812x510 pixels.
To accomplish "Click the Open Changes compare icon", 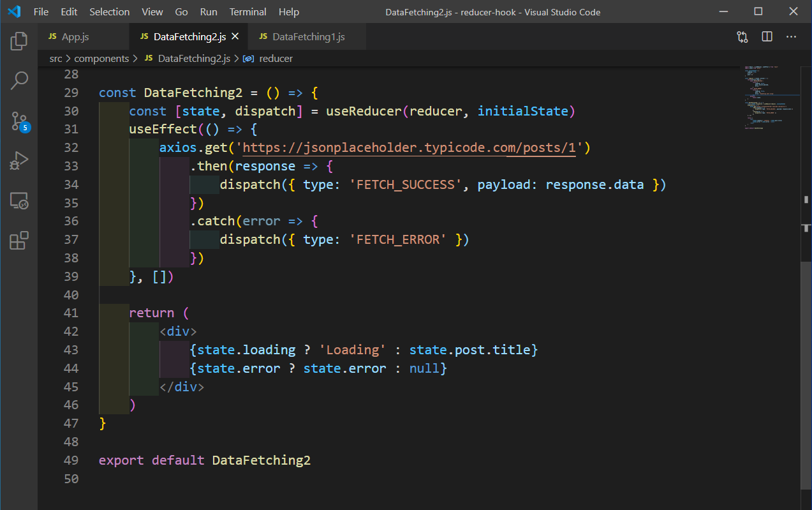I will tap(742, 37).
